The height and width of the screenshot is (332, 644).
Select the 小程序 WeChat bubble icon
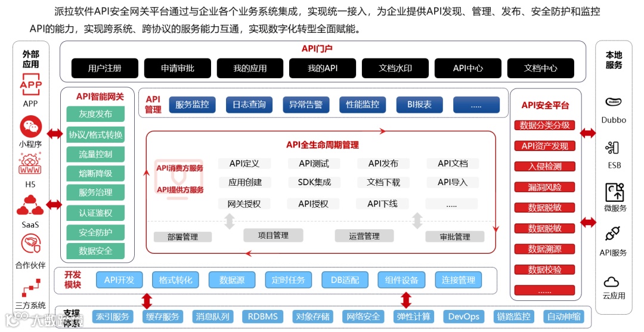31,127
